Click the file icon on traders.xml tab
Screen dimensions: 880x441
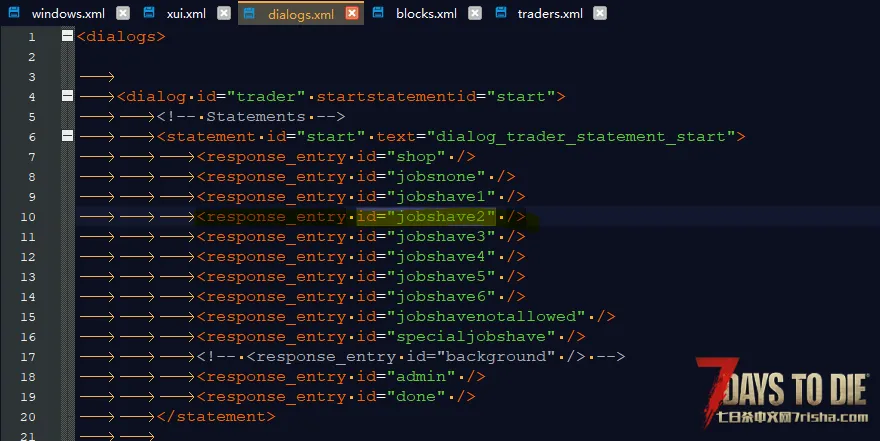click(500, 14)
